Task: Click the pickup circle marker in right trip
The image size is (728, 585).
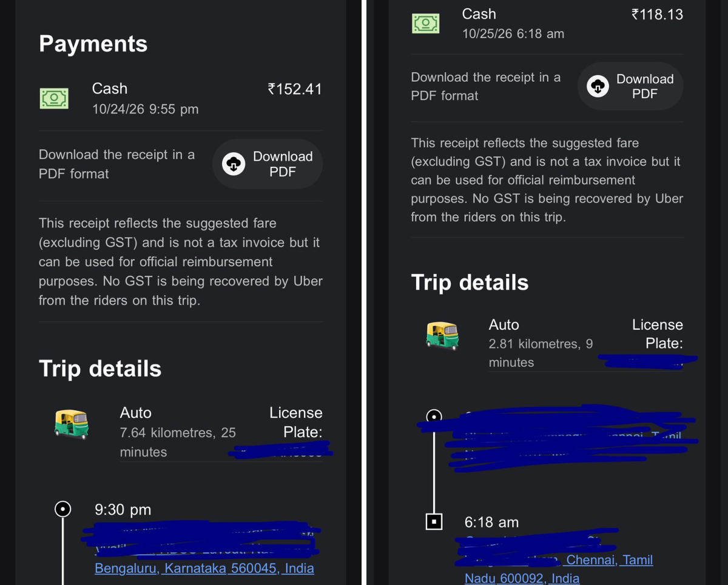Action: [434, 416]
